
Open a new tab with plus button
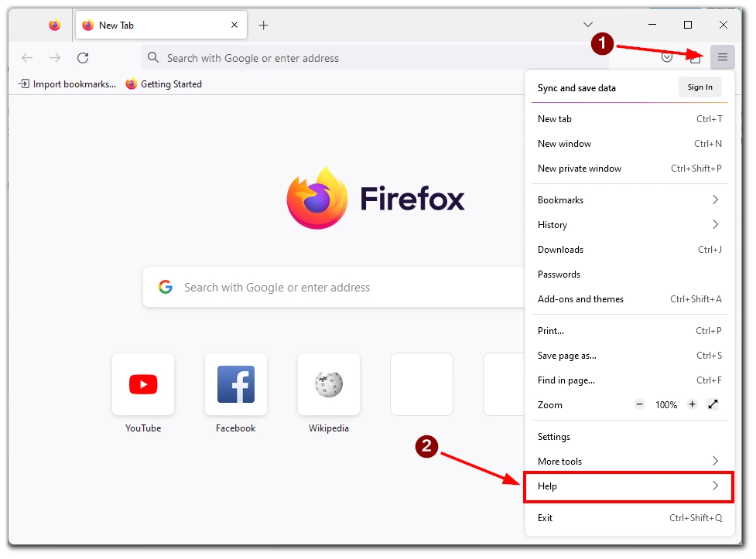click(263, 25)
